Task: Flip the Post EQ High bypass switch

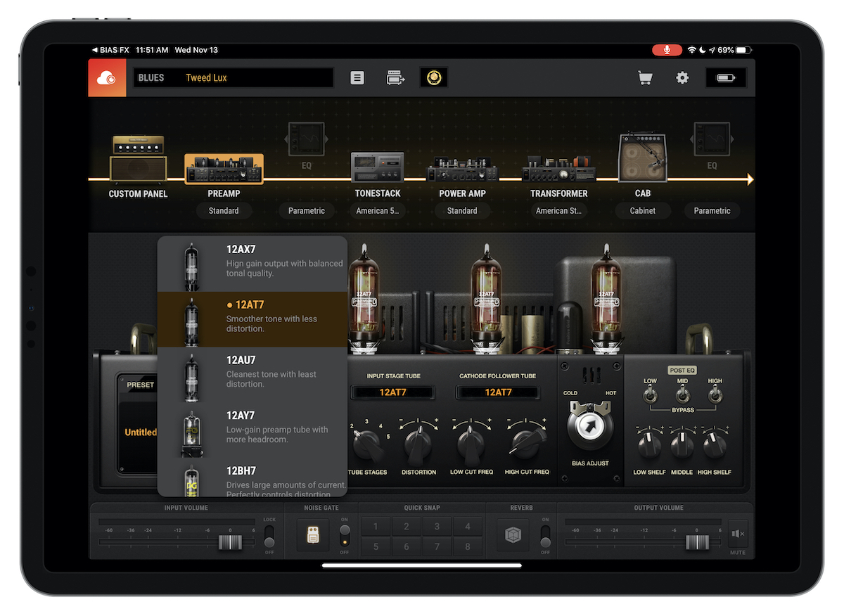Action: click(x=715, y=396)
